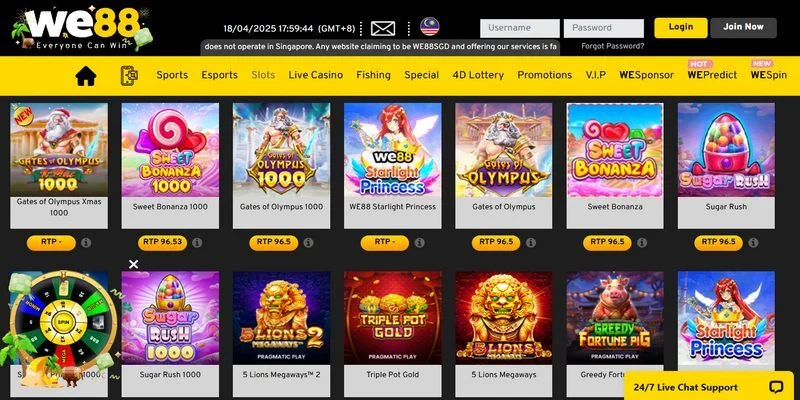Click RTP 96.5 badge under Sweet Bonanza
Viewport: 800px width, 400px height.
[x=607, y=242]
